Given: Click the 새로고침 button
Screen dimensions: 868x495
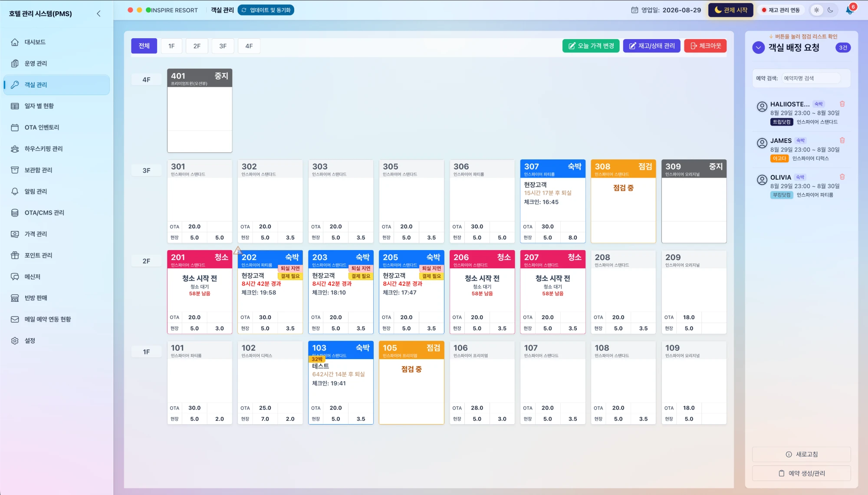Looking at the screenshot, I should pos(801,454).
